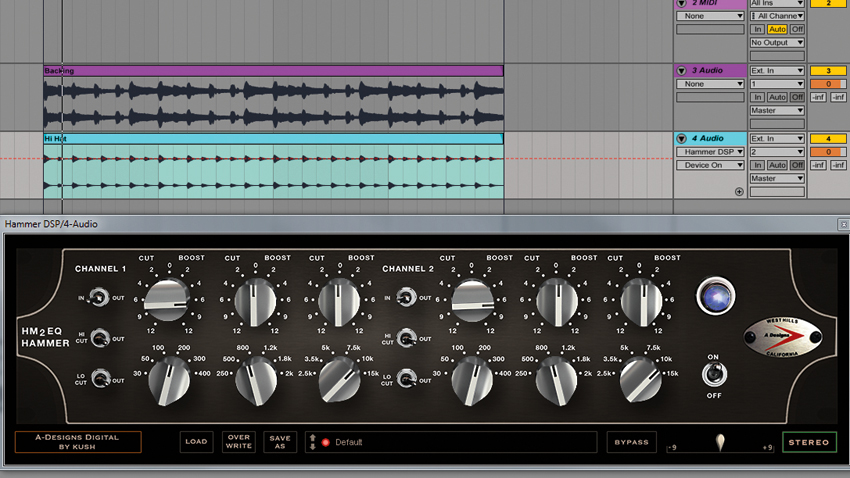The image size is (850, 478).
Task: Add automation lane with plus icon
Action: (x=739, y=191)
